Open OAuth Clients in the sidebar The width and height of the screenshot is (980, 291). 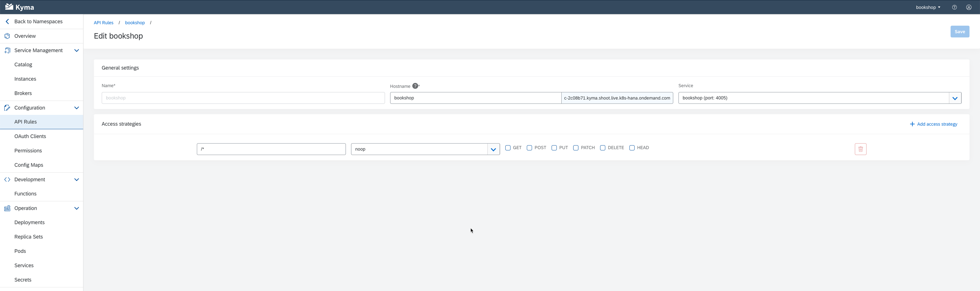click(30, 136)
